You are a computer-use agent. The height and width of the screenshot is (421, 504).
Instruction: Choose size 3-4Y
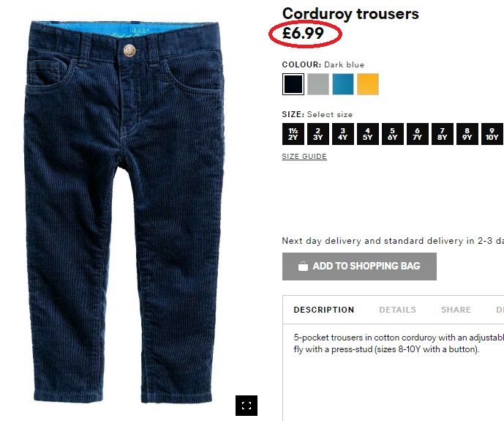(343, 134)
